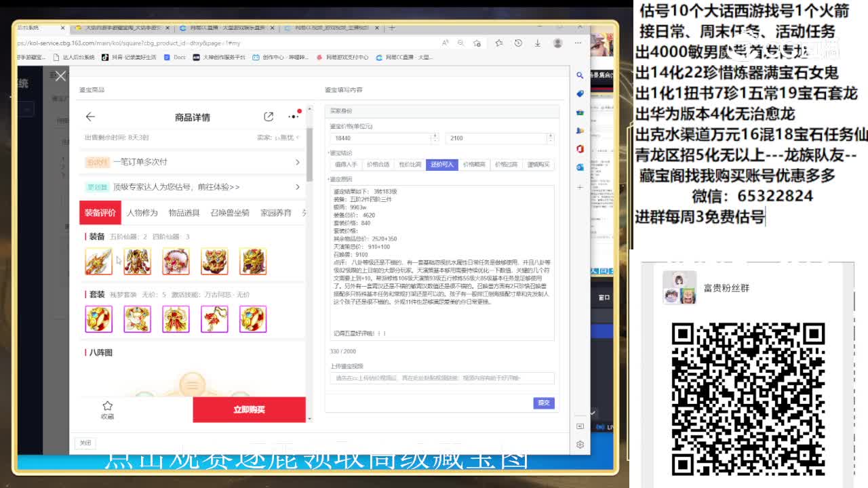Switch to the 网易CC直播 browser tab
Image resolution: width=868 pixels, height=488 pixels.
pos(227,28)
